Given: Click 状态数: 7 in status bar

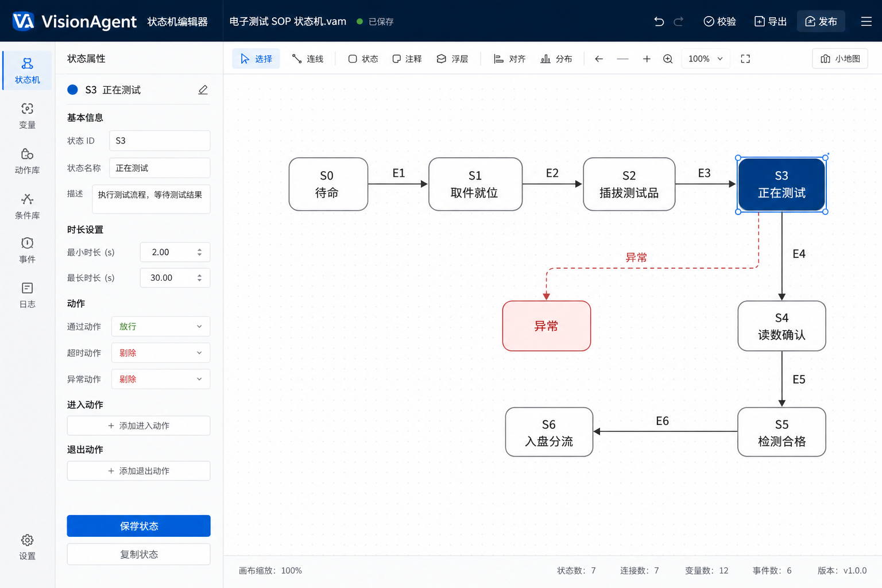Looking at the screenshot, I should click(576, 571).
